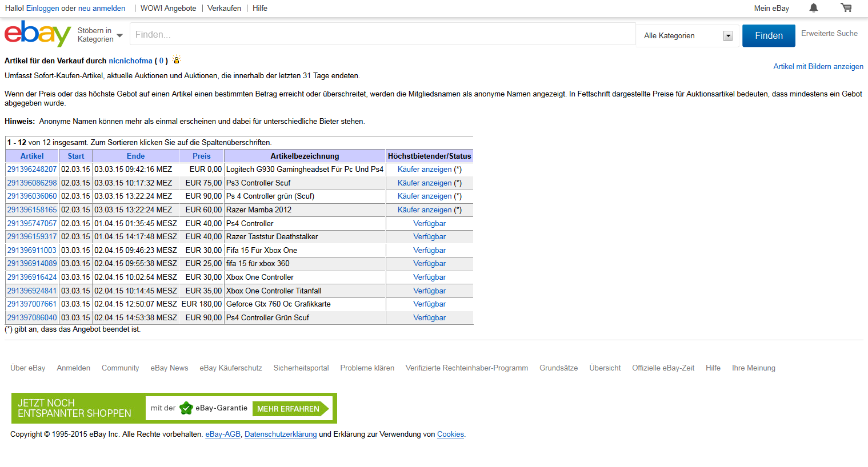
Task: Sort table by Ende column
Action: [x=135, y=156]
